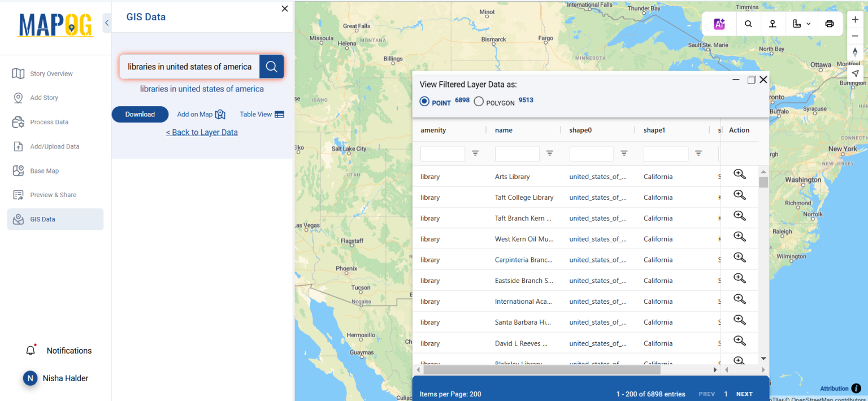Go back to Layer Data via the link
This screenshot has height=401, width=868.
tap(202, 132)
